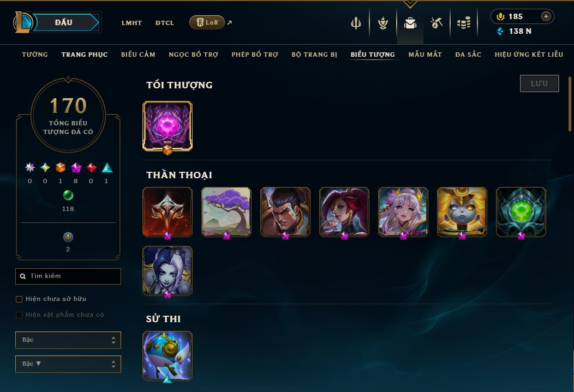The width and height of the screenshot is (574, 392).
Task: Click the League logo icon at top left
Action: [23, 22]
